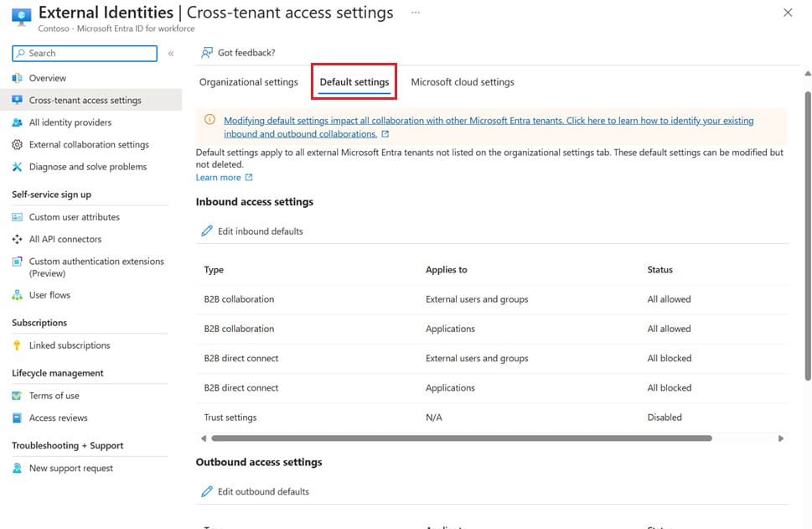The width and height of the screenshot is (812, 529).
Task: Click the Cross-tenant access settings monitor icon
Action: click(17, 100)
